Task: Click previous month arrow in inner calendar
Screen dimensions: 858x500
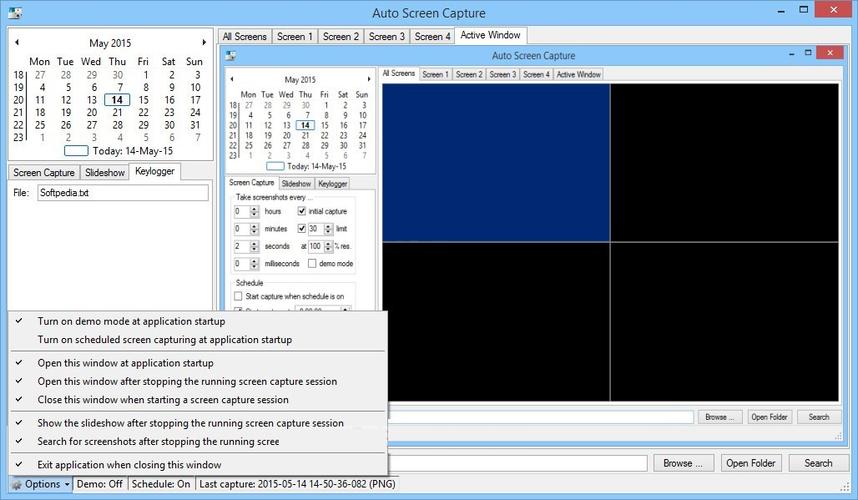Action: [232, 79]
